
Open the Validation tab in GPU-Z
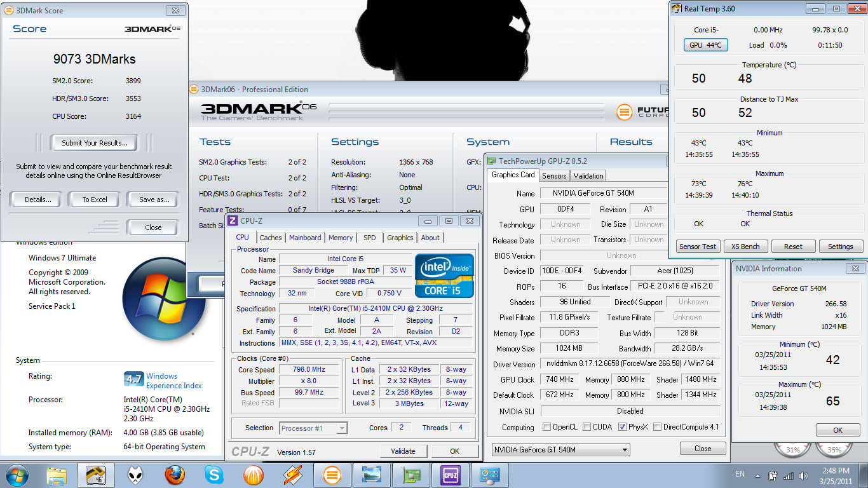click(x=588, y=176)
